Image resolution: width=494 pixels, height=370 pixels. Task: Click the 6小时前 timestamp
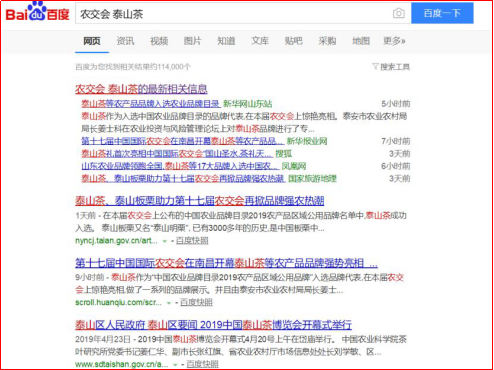(x=396, y=166)
